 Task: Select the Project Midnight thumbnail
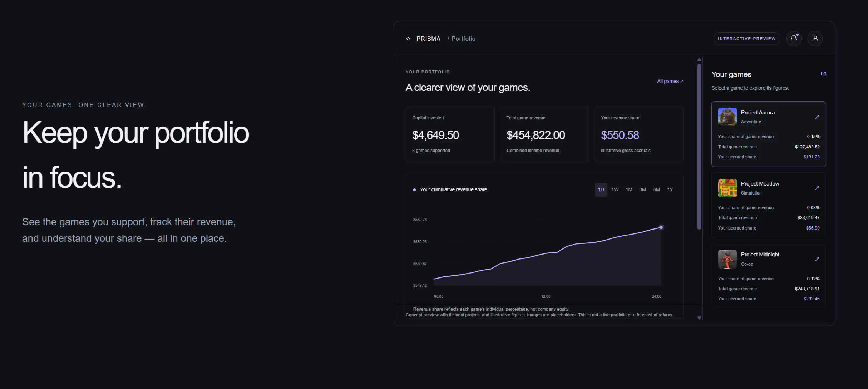[x=727, y=259]
